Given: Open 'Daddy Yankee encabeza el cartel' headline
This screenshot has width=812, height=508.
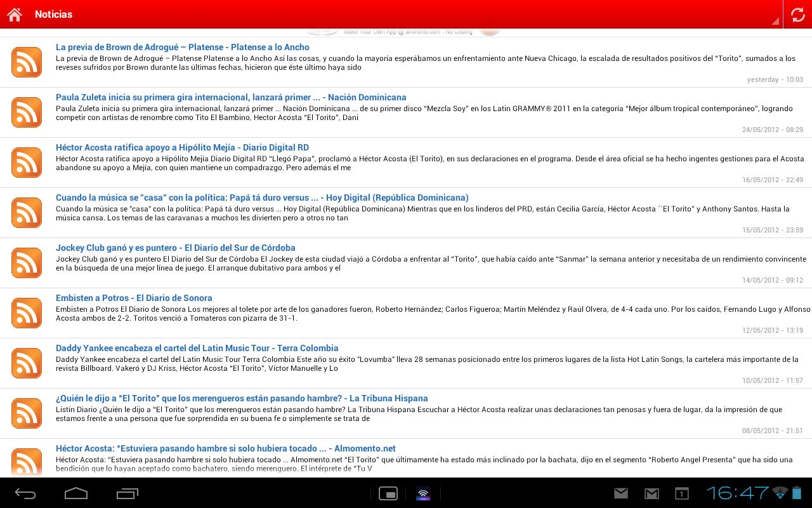Looking at the screenshot, I should point(197,348).
